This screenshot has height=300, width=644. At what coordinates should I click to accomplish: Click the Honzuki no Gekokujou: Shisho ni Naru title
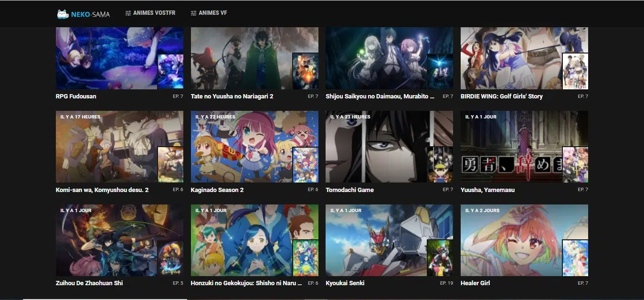(x=246, y=283)
